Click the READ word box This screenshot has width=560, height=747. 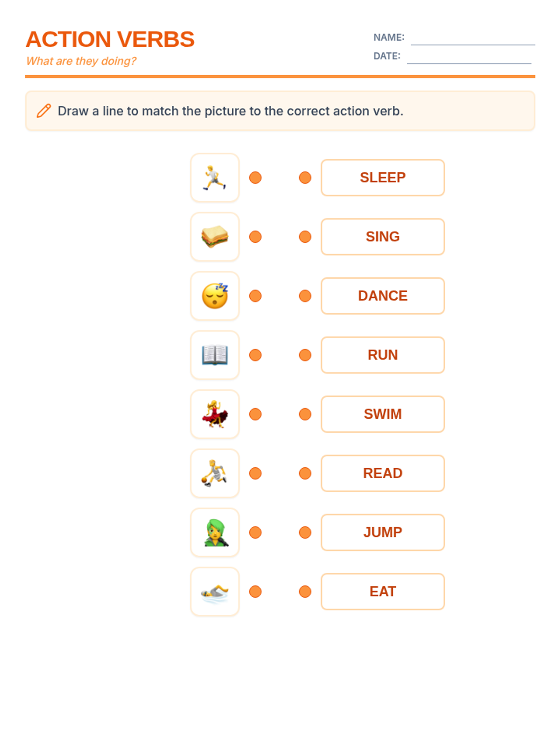tap(383, 473)
